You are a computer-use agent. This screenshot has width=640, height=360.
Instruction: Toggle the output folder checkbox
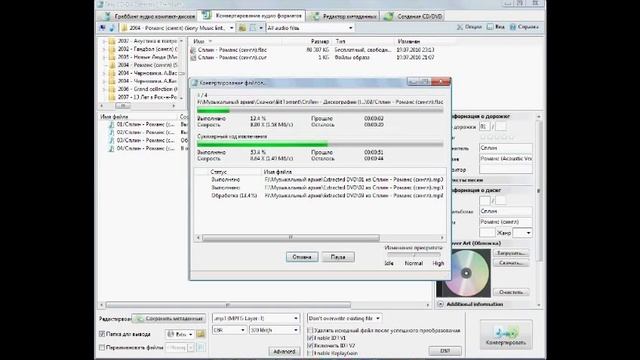tap(102, 334)
